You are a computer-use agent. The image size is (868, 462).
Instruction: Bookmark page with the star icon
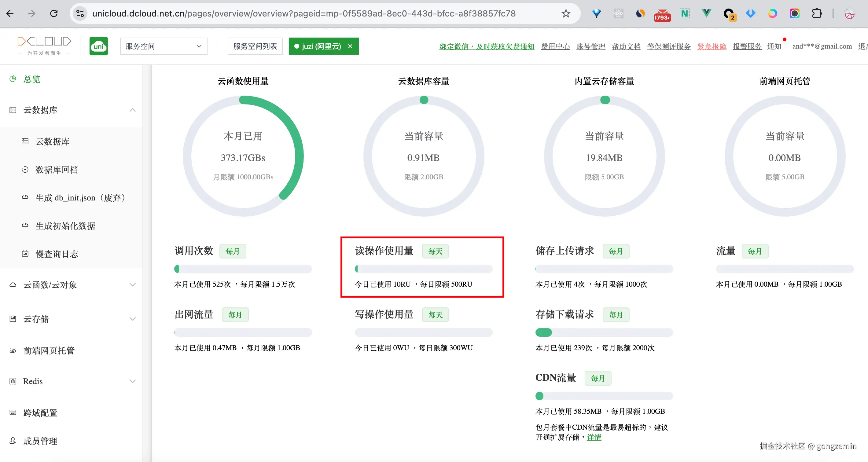[566, 13]
